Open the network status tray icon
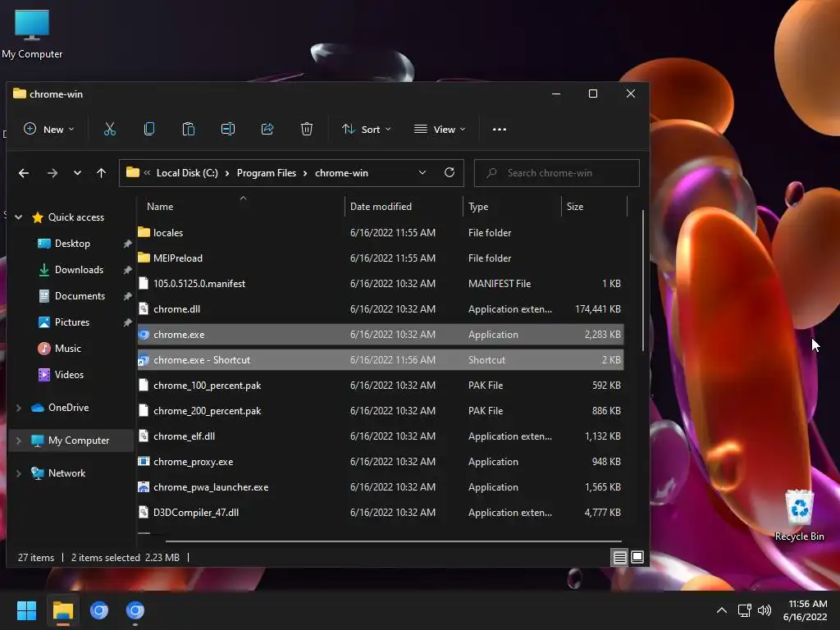The height and width of the screenshot is (630, 840). click(744, 610)
